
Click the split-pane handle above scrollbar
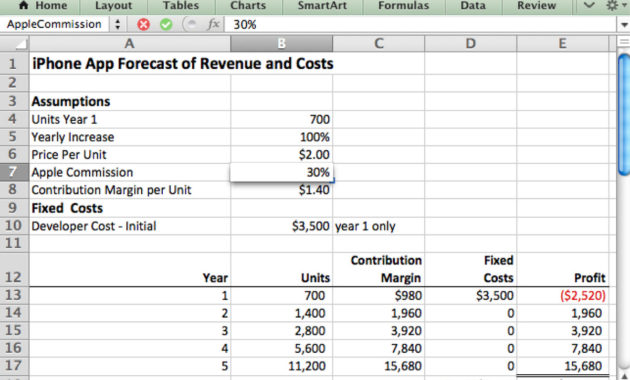point(624,42)
